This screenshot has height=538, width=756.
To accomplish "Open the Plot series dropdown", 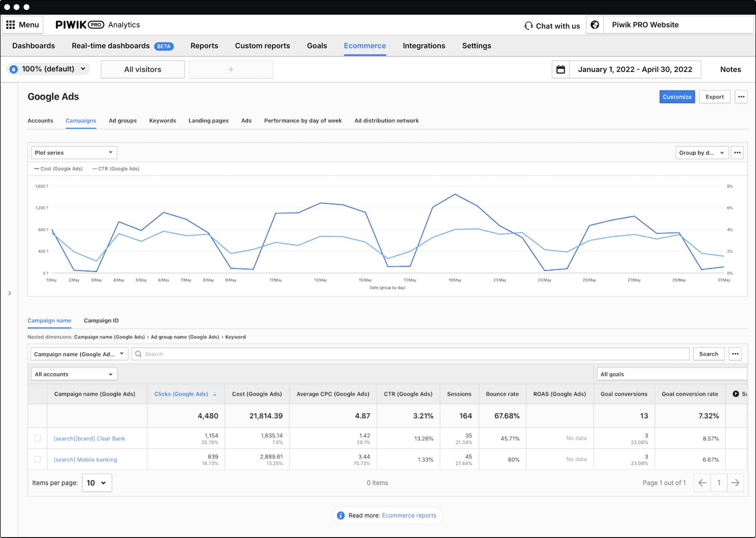I will 74,152.
